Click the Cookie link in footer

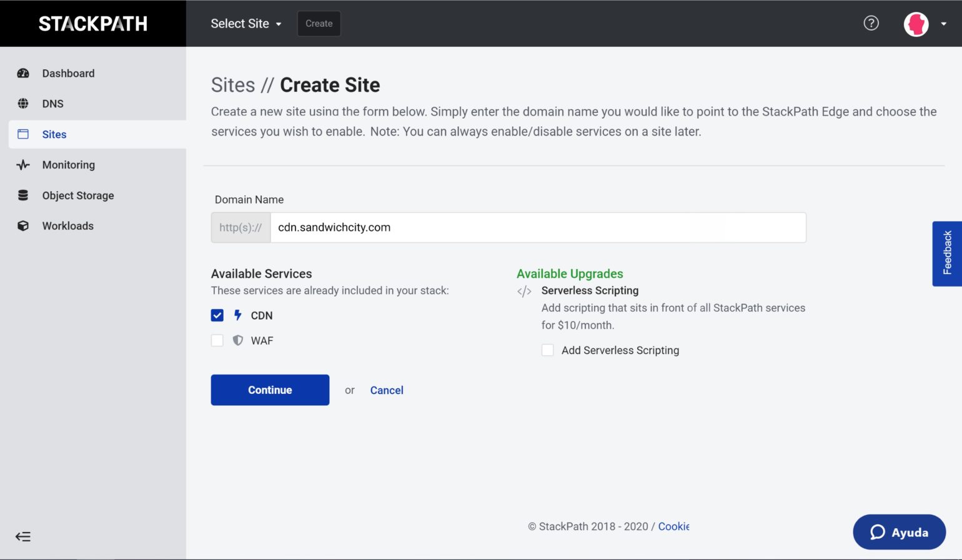coord(673,526)
